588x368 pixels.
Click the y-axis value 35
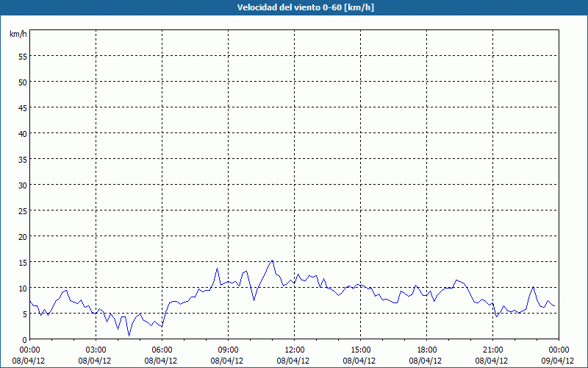[23, 159]
